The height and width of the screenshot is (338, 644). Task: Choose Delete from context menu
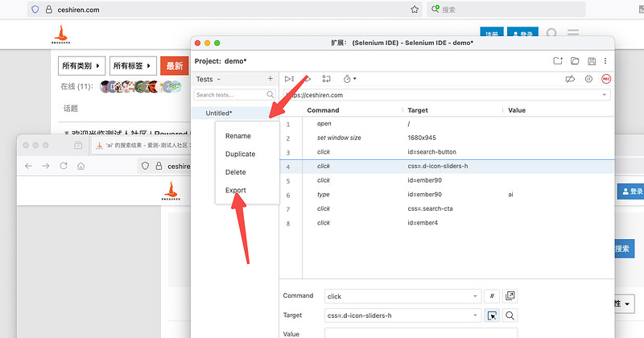[235, 172]
